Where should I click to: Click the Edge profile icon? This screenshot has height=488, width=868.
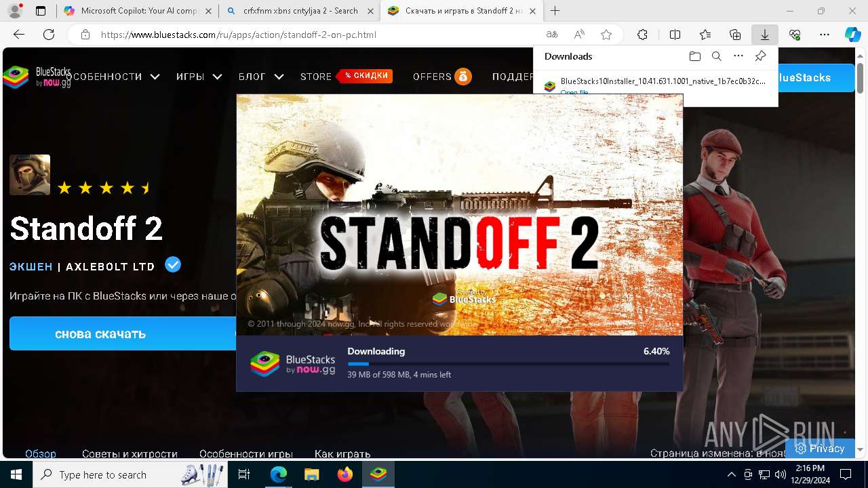coord(15,11)
